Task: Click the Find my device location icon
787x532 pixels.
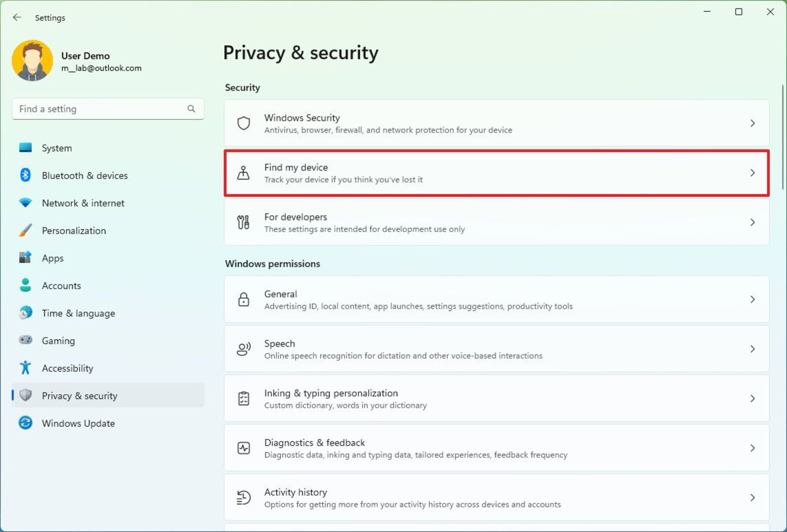Action: tap(243, 173)
